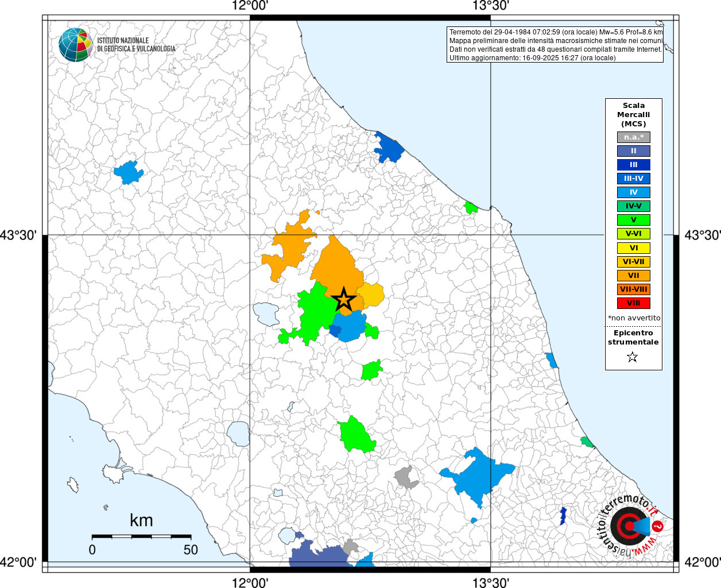This screenshot has width=721, height=588.
Task: Click the scale bar '0' value
Action: tap(92, 550)
